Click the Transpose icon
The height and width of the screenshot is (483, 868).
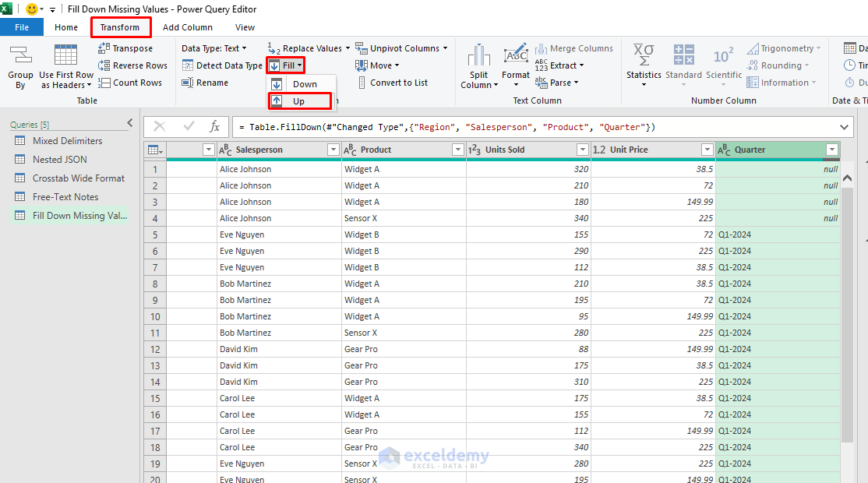click(x=104, y=48)
